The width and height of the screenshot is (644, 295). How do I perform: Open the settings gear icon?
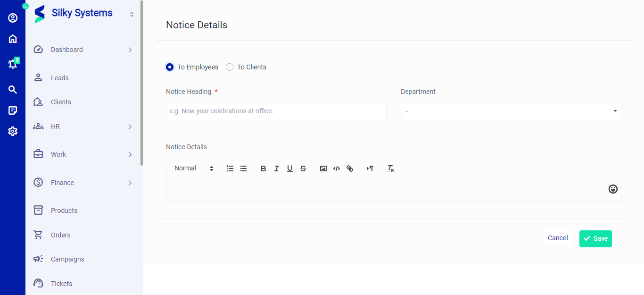13,131
